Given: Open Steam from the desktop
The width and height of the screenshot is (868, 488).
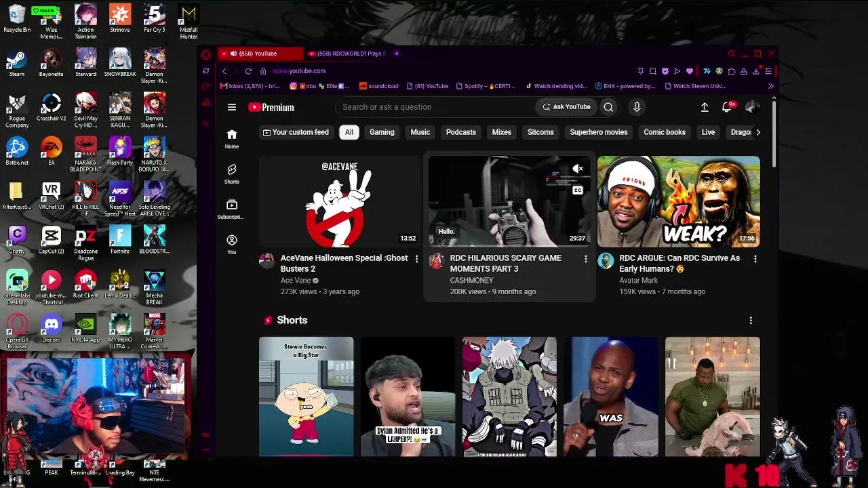Looking at the screenshot, I should pos(17,63).
